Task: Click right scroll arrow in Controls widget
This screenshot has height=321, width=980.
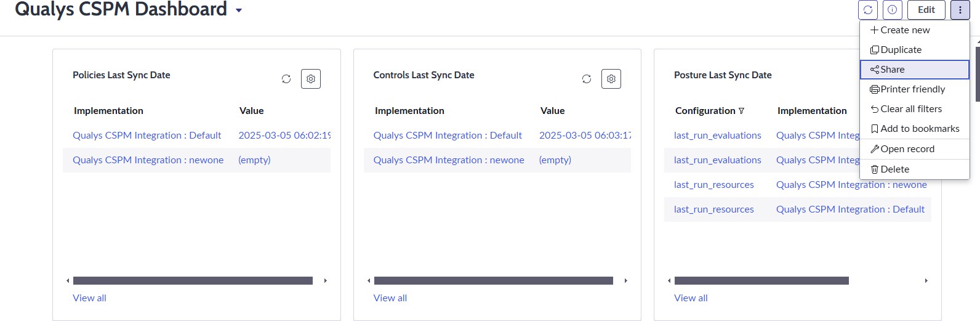Action: click(x=626, y=281)
